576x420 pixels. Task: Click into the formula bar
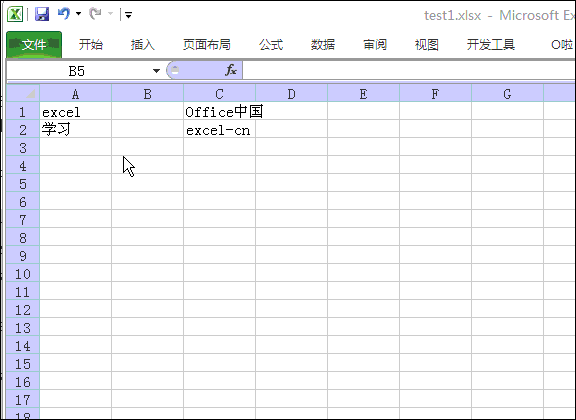coord(409,70)
